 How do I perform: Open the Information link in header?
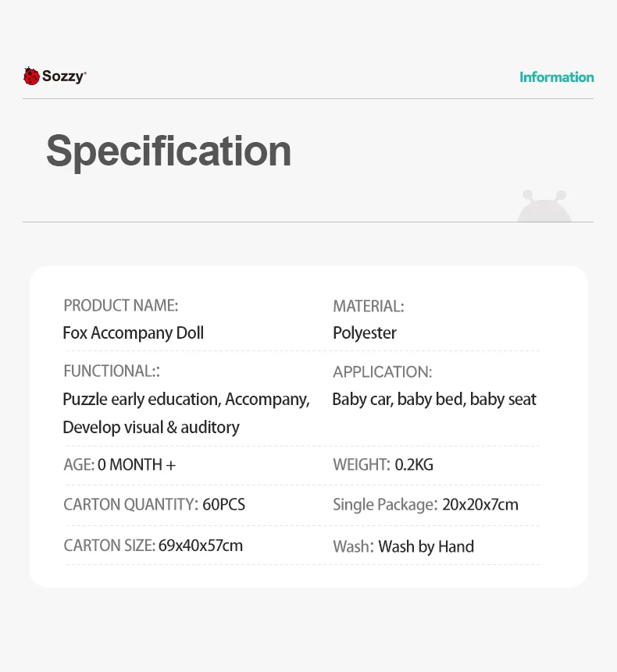click(x=556, y=76)
